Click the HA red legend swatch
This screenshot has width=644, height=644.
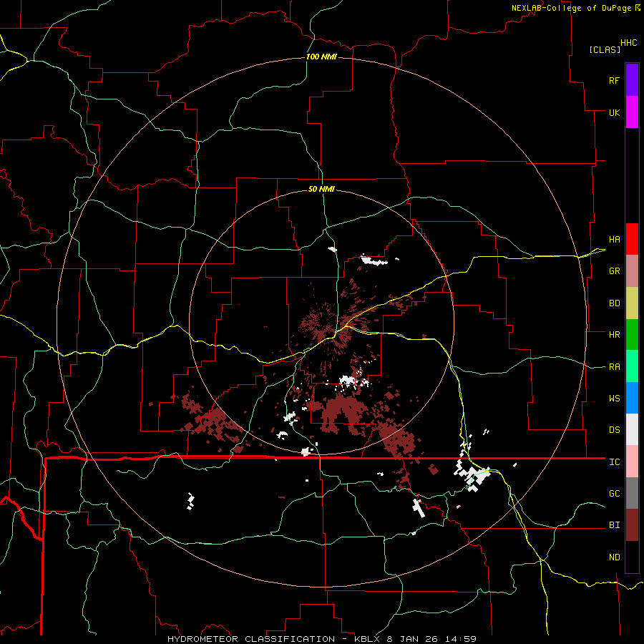click(x=632, y=239)
